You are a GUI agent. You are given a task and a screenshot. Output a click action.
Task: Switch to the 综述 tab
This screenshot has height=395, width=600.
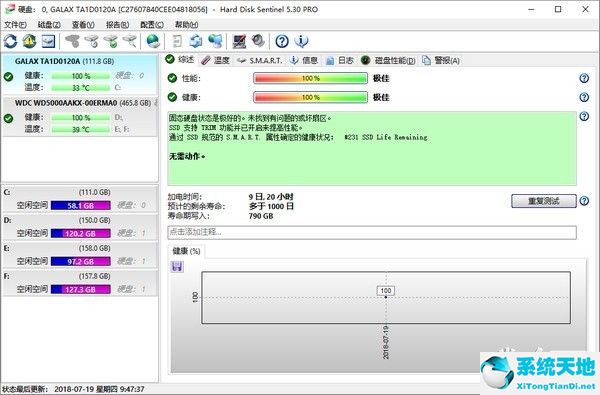180,59
